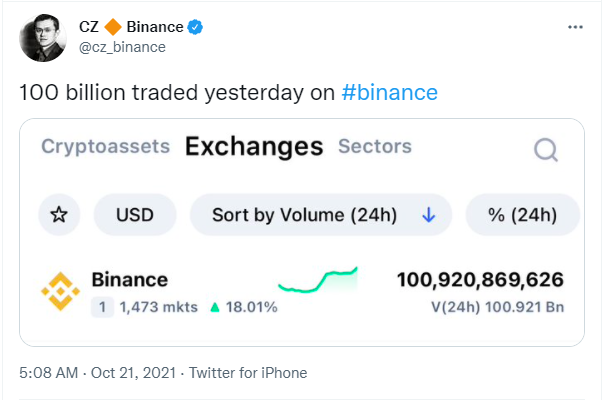Open the % (24h) selector
603x400 pixels.
click(522, 215)
